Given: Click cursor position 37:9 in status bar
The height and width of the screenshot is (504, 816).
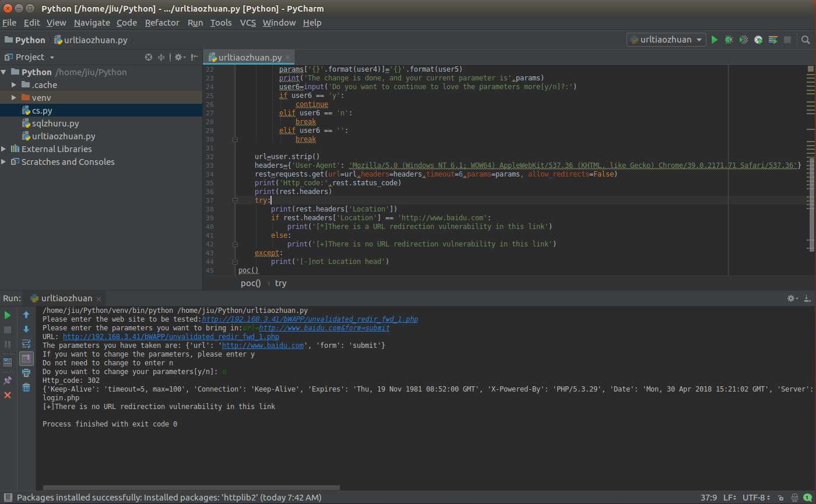Looking at the screenshot, I should [x=709, y=498].
